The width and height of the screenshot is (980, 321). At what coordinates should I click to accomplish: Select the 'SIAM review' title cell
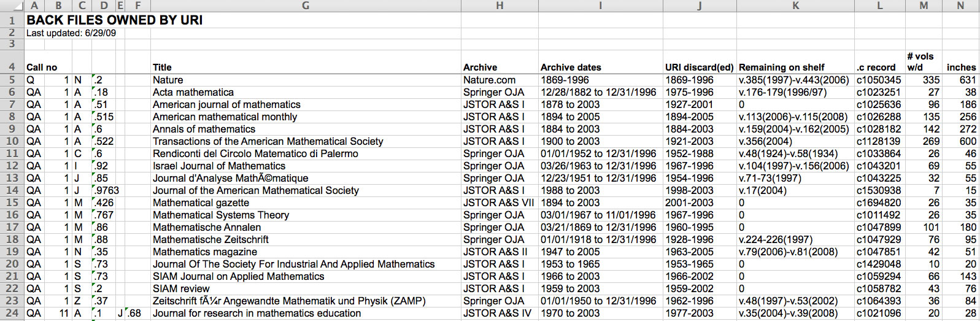[181, 288]
